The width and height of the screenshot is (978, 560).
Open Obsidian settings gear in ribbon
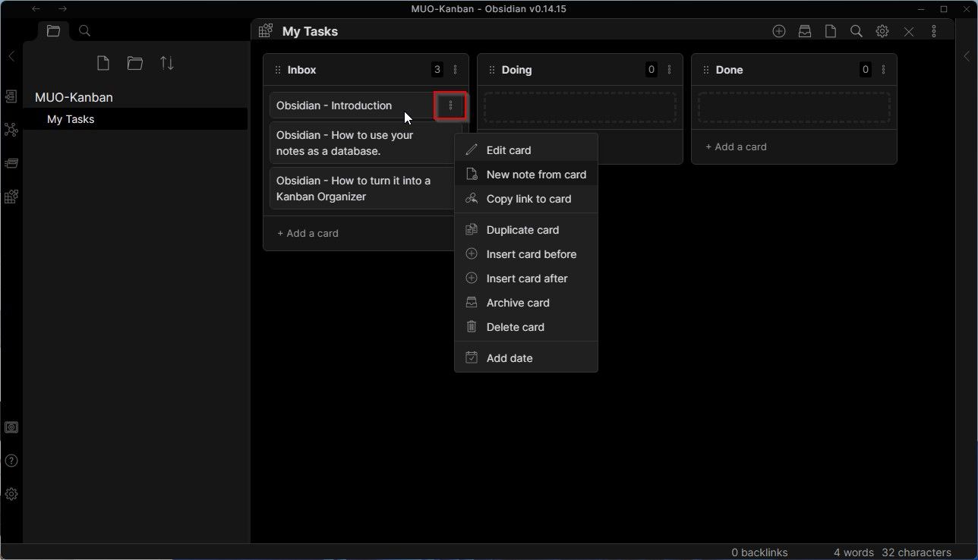pos(11,494)
